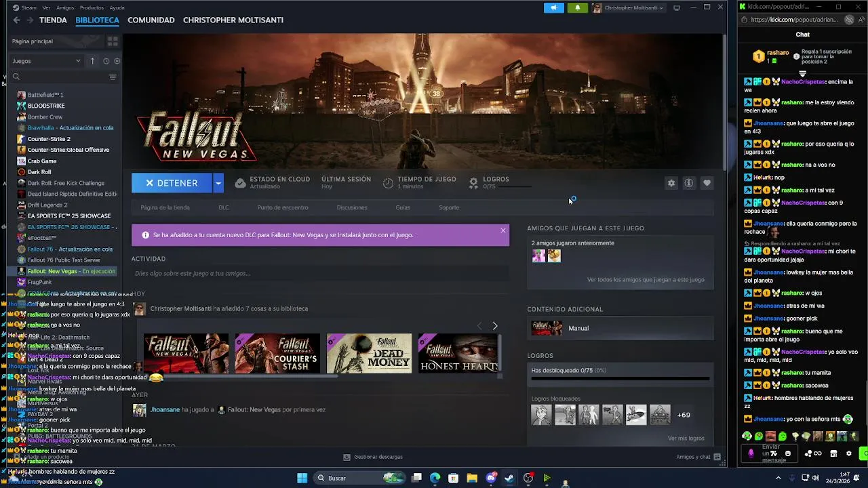Open Steam app in Windows taskbar

tap(509, 478)
